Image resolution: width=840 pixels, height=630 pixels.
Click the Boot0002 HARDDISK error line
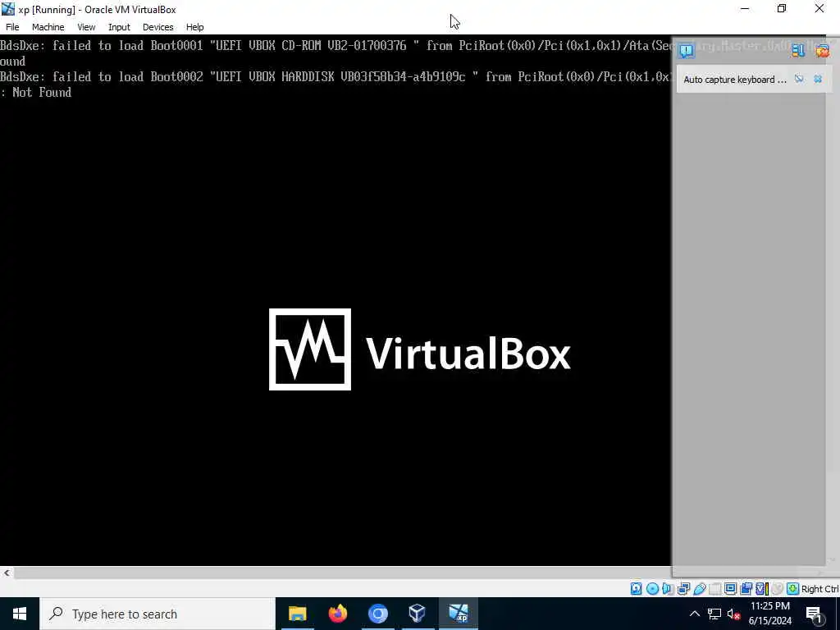tap(335, 76)
